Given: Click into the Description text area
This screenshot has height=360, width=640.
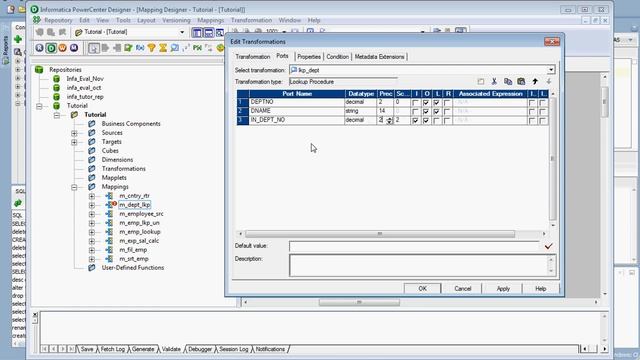Looking at the screenshot, I should point(419,265).
